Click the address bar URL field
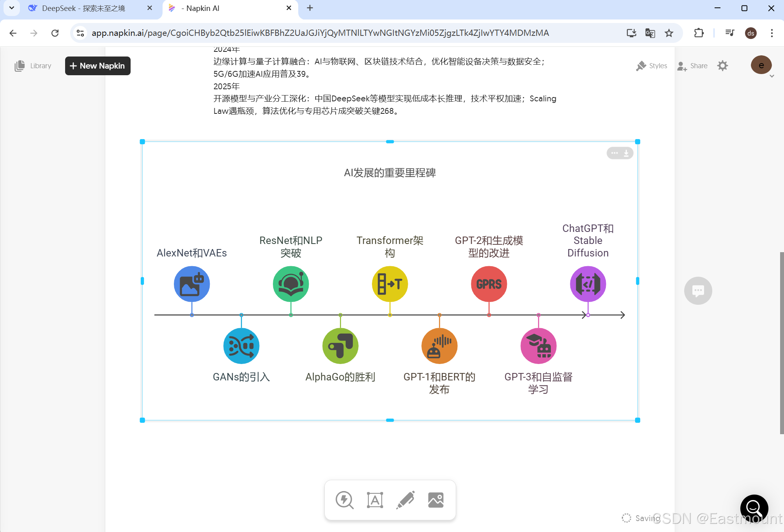The image size is (784, 532). pyautogui.click(x=320, y=33)
